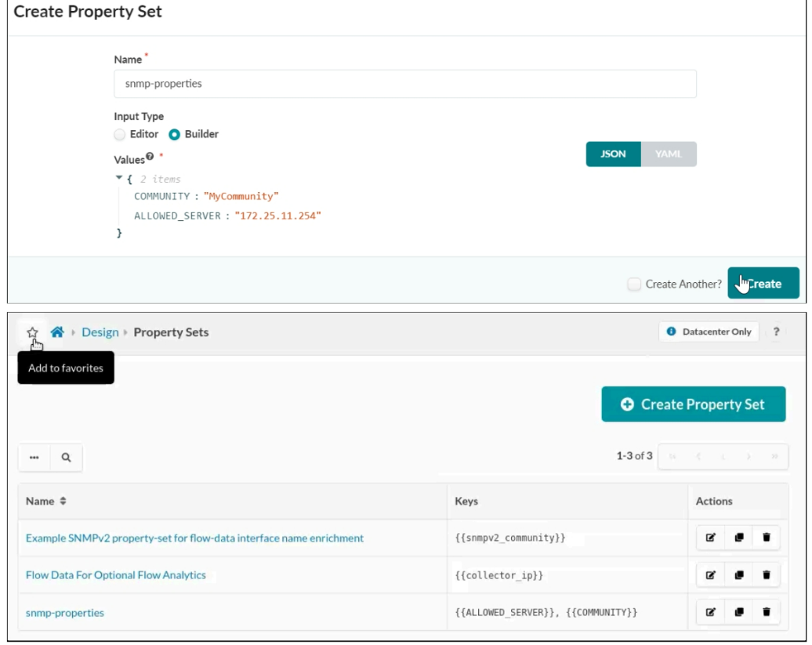Delete the Example SNMPv2 property set
The width and height of the screenshot is (812, 645).
click(766, 538)
